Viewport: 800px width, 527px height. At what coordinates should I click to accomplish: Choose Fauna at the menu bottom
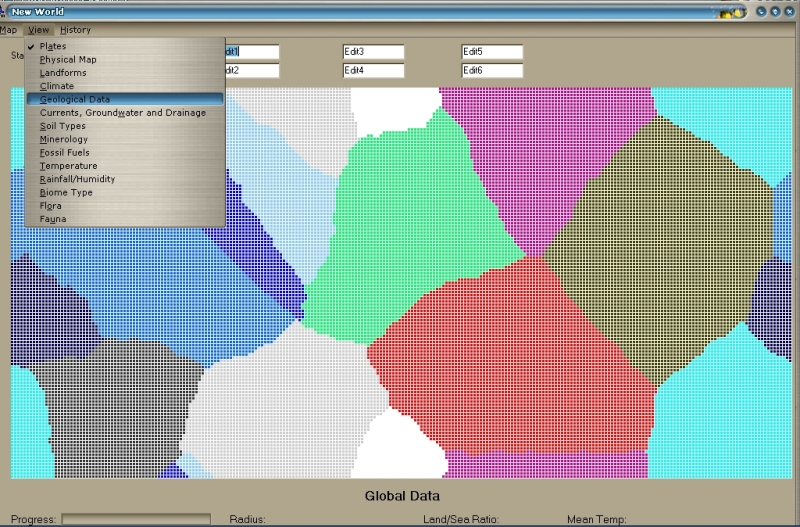[53, 218]
